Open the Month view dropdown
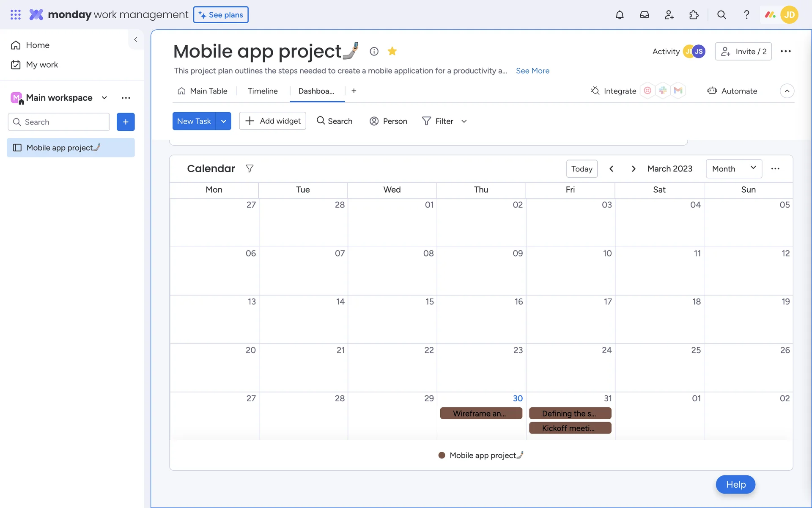 [734, 168]
